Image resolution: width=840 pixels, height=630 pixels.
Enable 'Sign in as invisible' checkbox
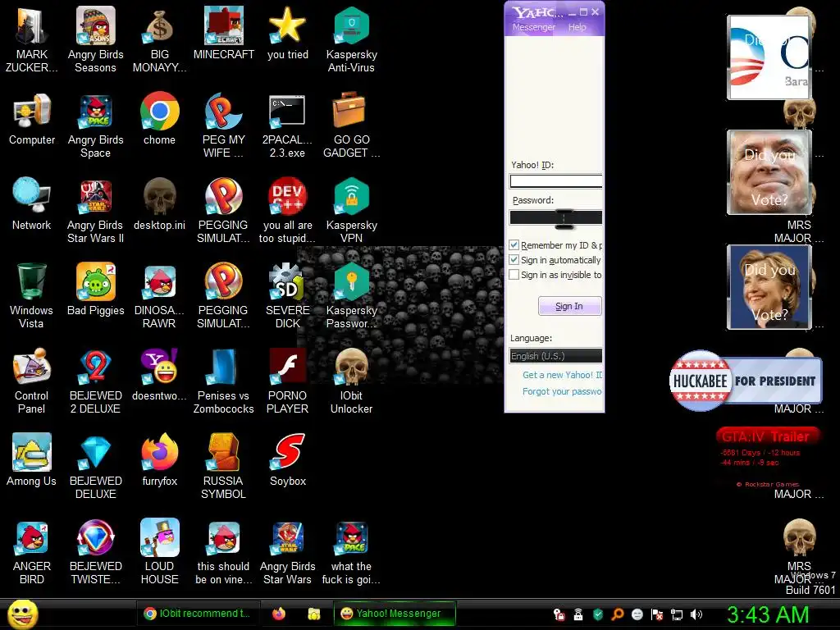click(x=514, y=275)
